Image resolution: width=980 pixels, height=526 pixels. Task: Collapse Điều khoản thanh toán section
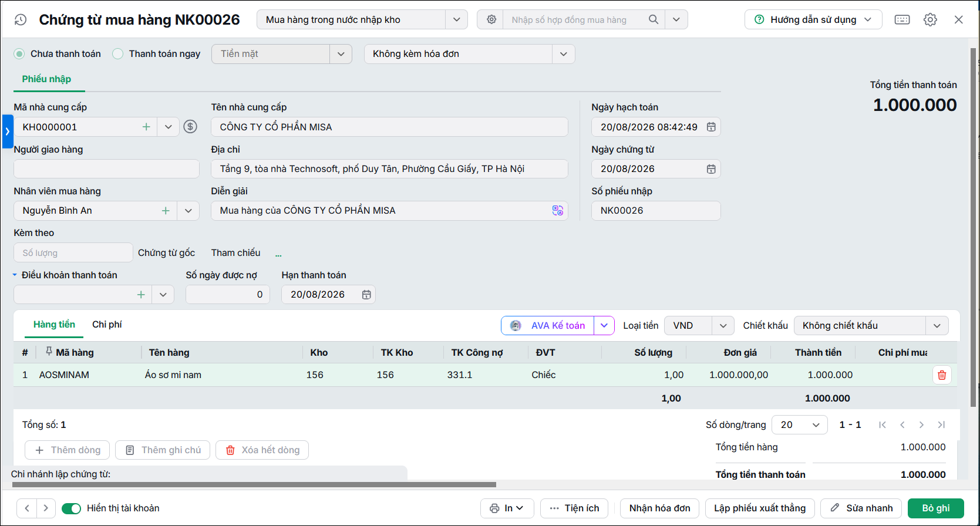15,275
